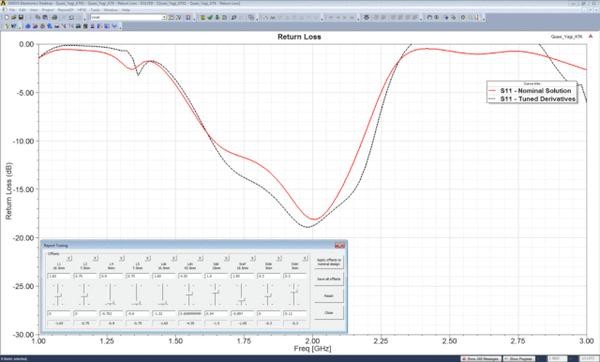
Task: Open the design name dropdown in toolbar
Action: [164, 18]
